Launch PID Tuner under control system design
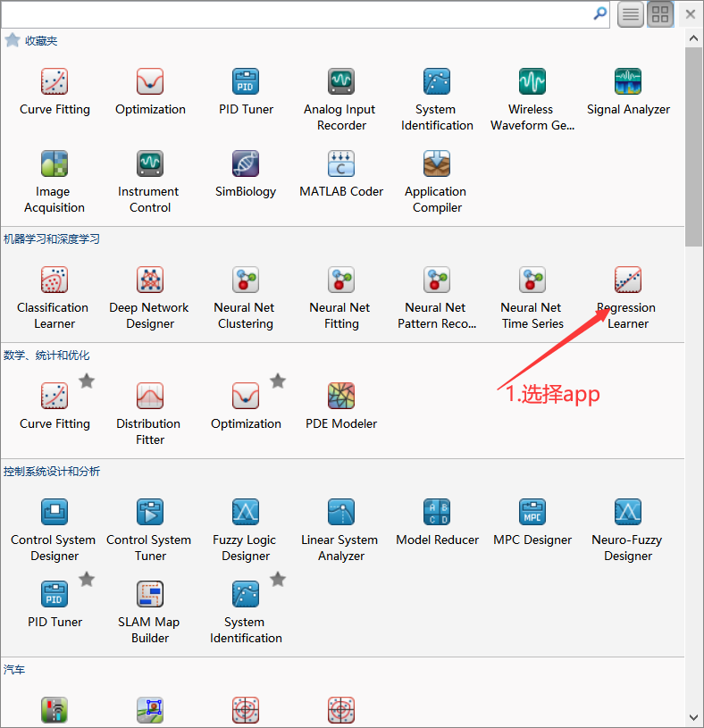 (54, 605)
